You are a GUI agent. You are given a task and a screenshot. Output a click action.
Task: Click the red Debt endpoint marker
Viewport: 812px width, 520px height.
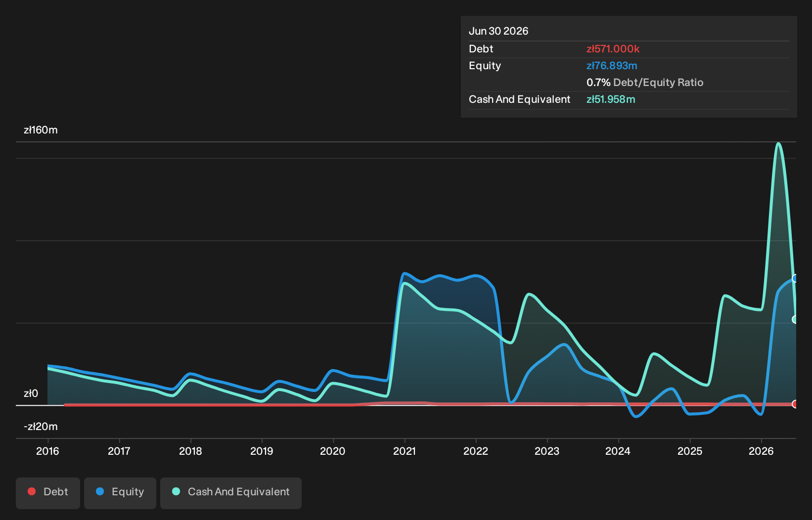point(795,404)
